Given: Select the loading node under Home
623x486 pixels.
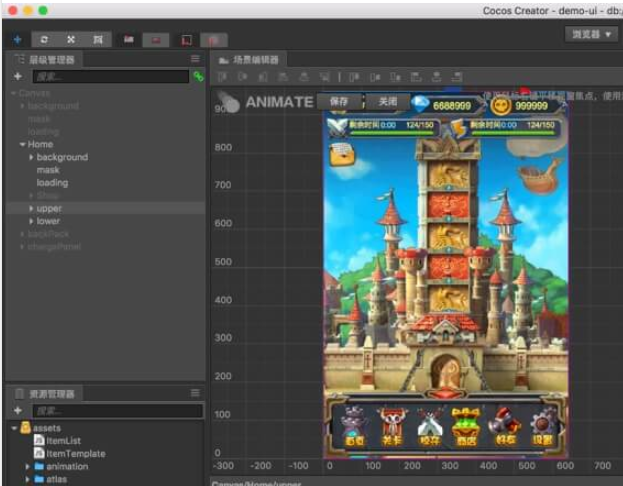Looking at the screenshot, I should pos(52,183).
